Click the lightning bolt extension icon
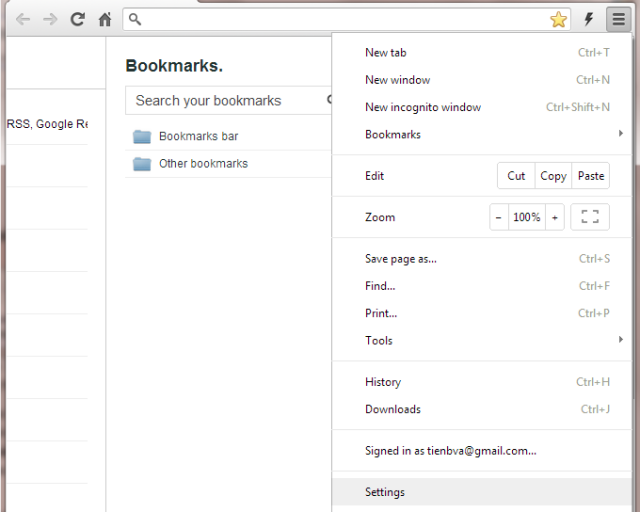 589,19
